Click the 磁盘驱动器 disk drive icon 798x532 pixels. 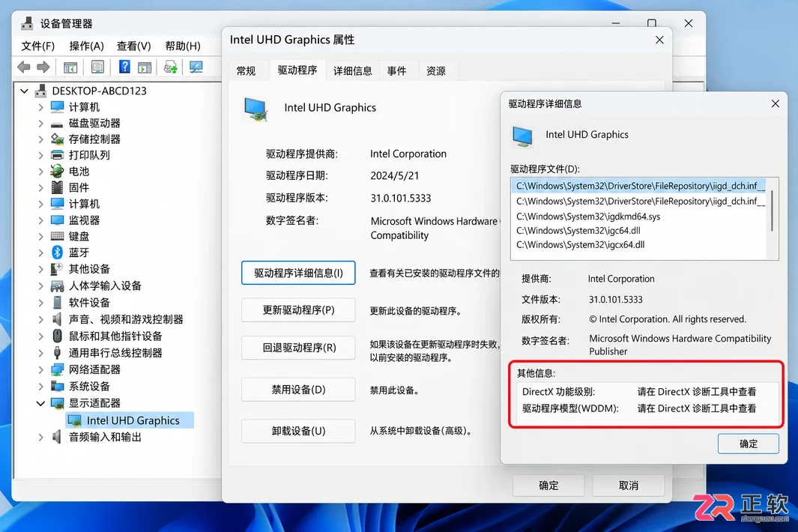[57, 123]
